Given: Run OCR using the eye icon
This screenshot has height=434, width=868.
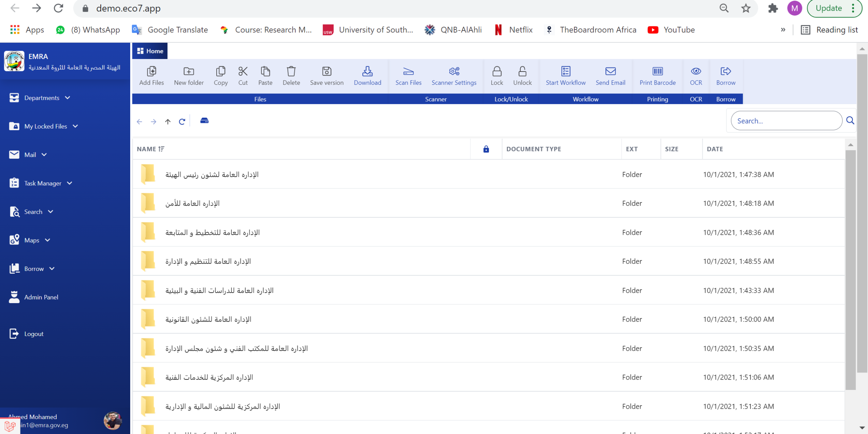Looking at the screenshot, I should (696, 71).
